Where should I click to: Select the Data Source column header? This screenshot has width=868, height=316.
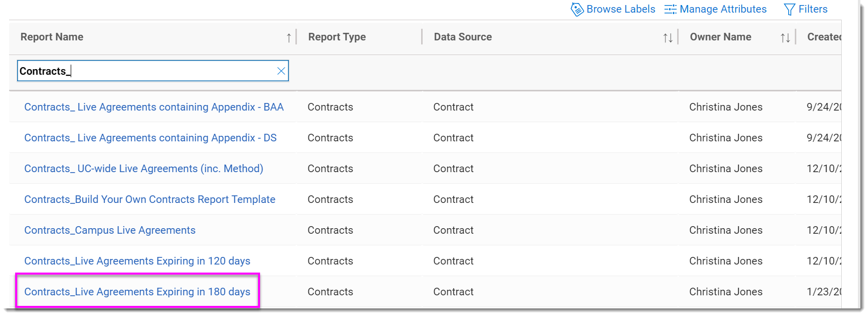coord(462,37)
